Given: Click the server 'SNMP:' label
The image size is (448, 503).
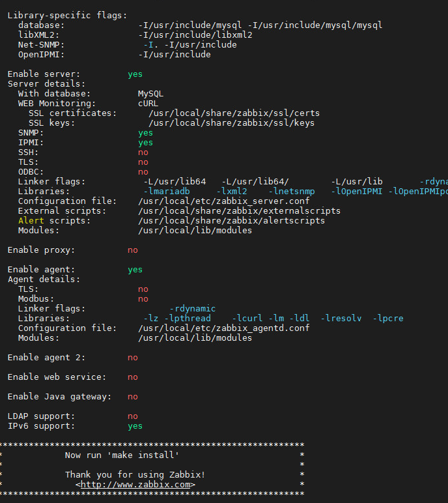Looking at the screenshot, I should click(31, 133).
